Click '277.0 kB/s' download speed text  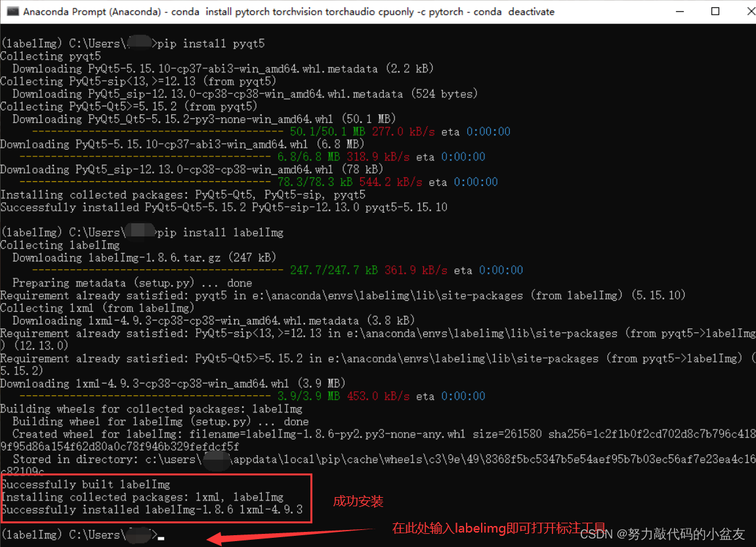(x=403, y=132)
